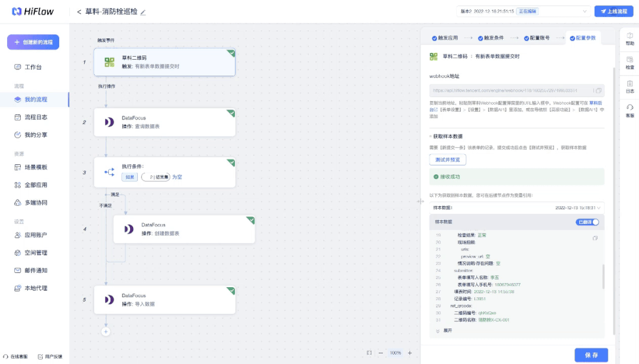Click the 创建新的流程 button
The image size is (639, 364).
coord(33,42)
